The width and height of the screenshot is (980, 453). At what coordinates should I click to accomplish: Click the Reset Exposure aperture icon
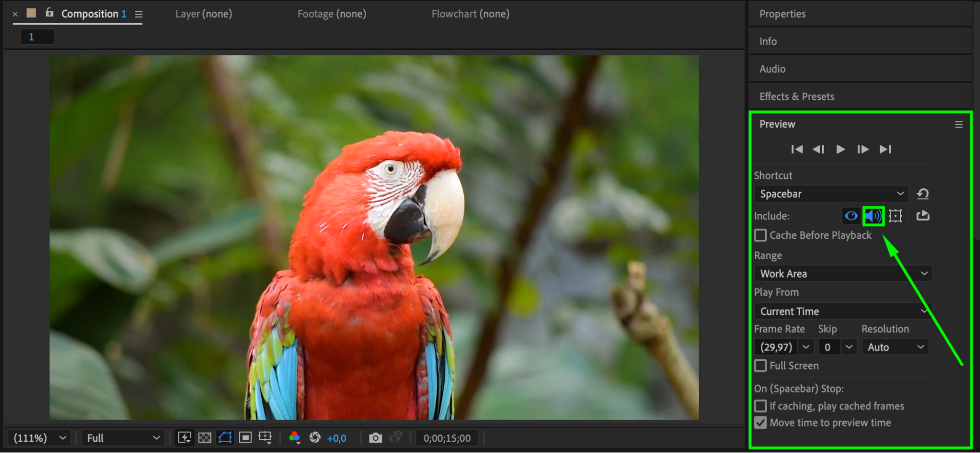pos(315,438)
